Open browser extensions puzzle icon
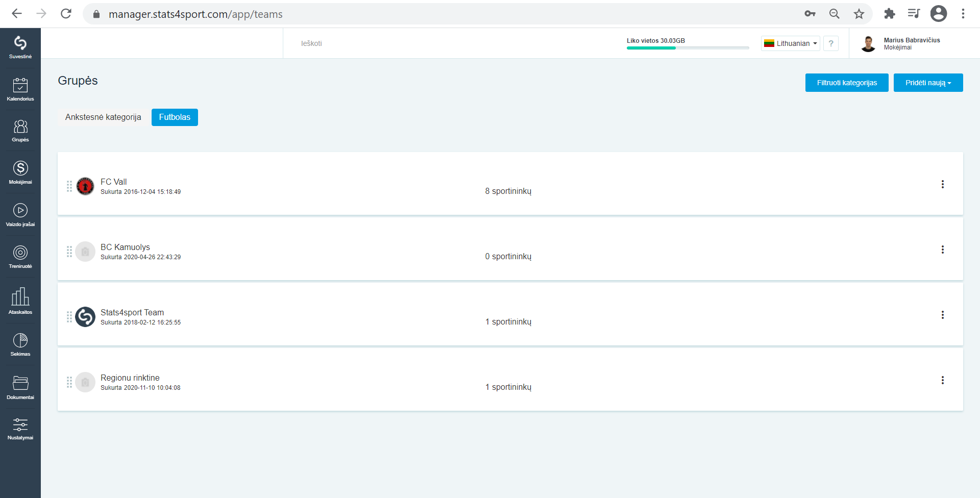This screenshot has width=980, height=498. [890, 14]
